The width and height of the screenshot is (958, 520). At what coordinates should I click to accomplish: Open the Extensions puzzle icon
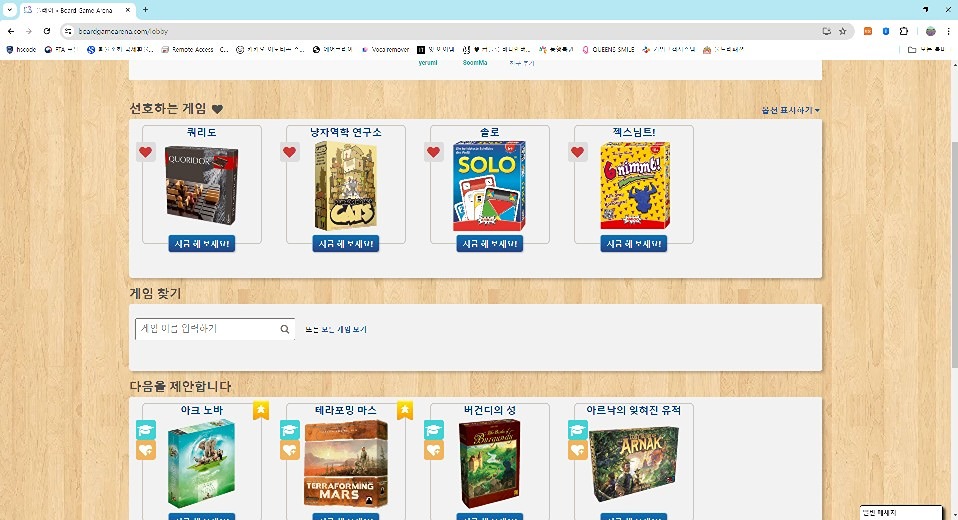904,31
